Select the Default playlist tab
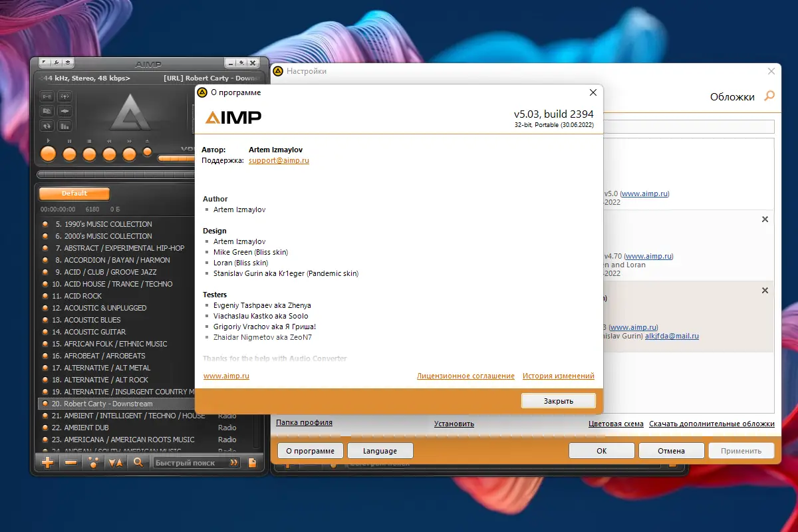Screen dimensions: 798x532 point(74,194)
